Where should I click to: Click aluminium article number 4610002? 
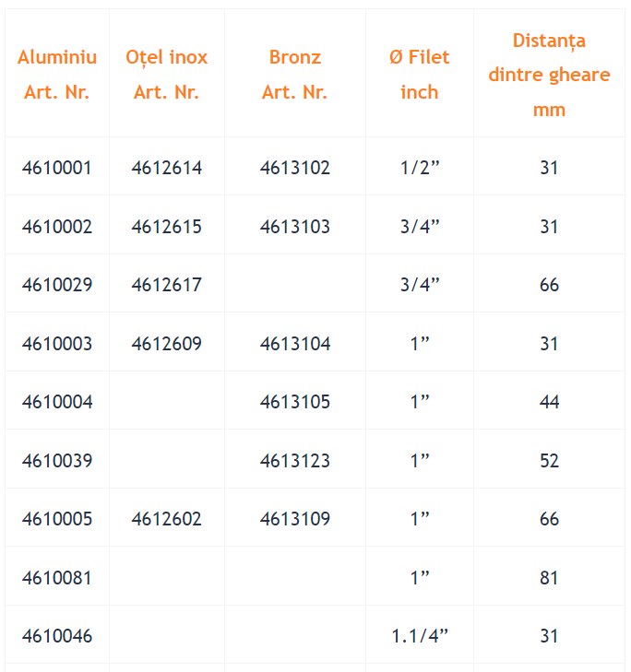[x=57, y=226]
